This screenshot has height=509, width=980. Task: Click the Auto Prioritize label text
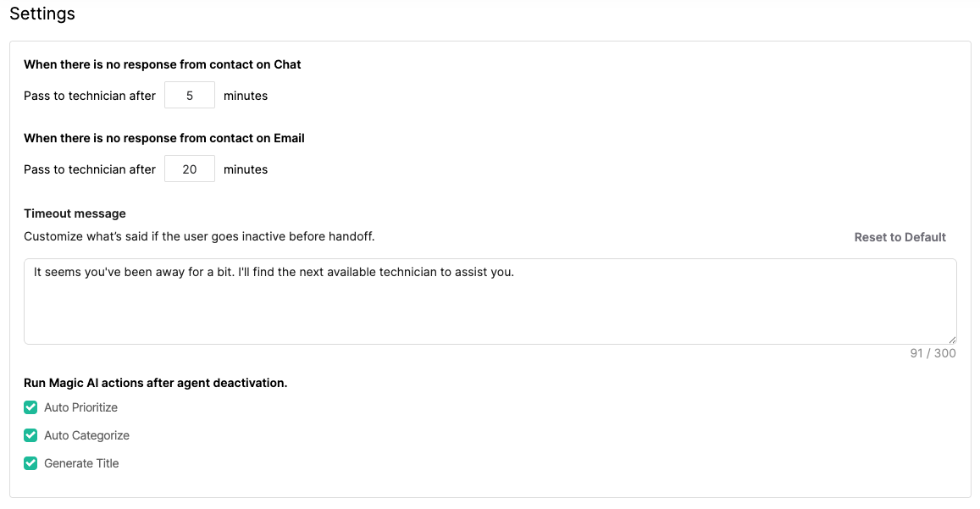[x=80, y=407]
